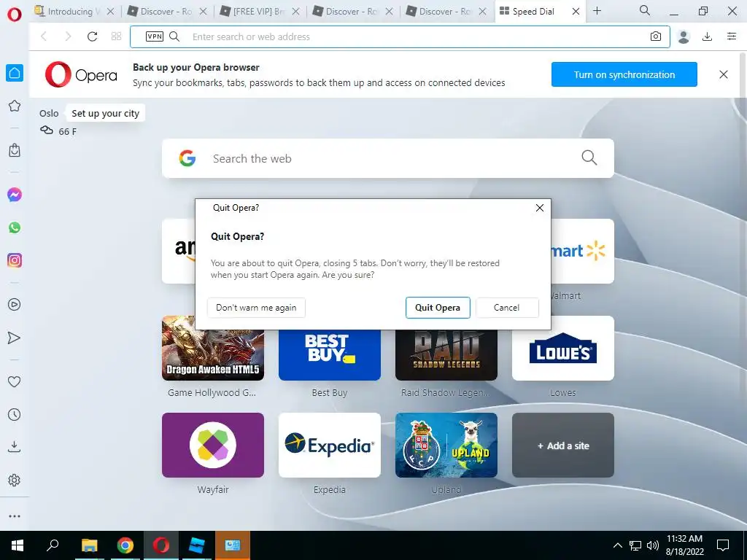Open Google Chrome from taskbar
Viewport: 747px width, 560px height.
point(125,545)
